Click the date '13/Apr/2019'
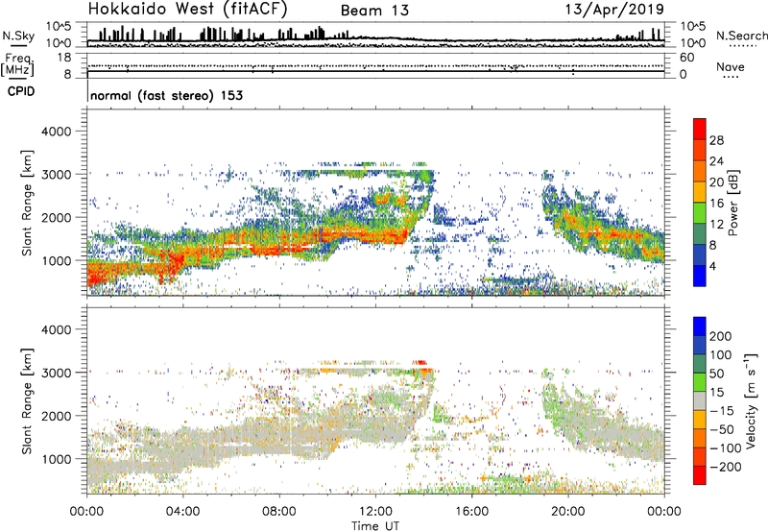768x532 pixels. (x=614, y=10)
